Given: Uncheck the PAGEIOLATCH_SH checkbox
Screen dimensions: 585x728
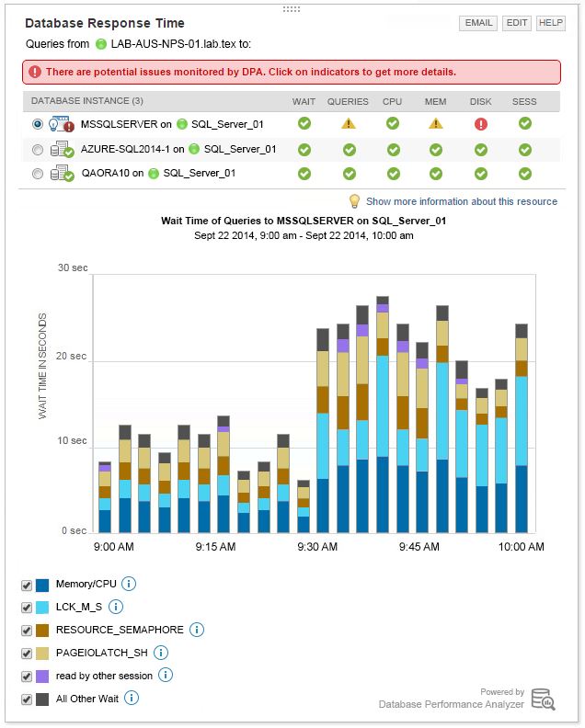Looking at the screenshot, I should tap(27, 654).
